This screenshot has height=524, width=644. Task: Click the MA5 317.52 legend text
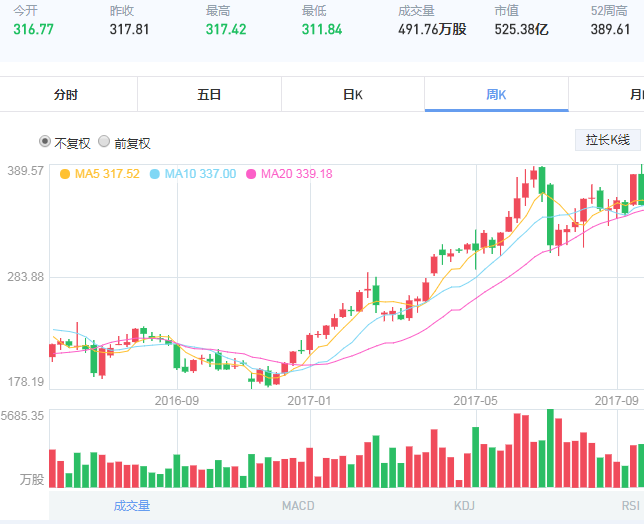[107, 174]
